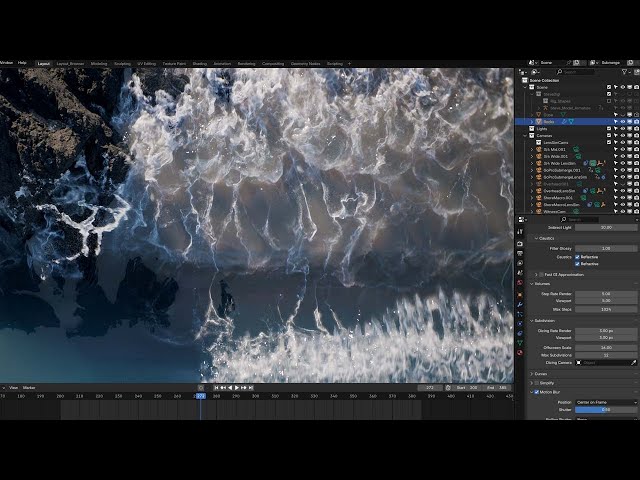Switch to the UV Editing workspace tab
Image resolution: width=640 pixels, height=480 pixels.
[147, 64]
